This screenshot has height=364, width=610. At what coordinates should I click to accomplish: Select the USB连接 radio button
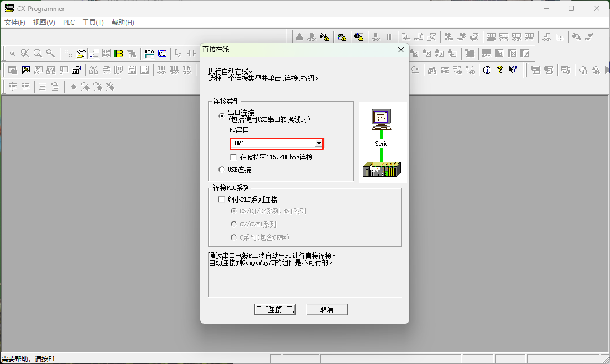pyautogui.click(x=221, y=170)
